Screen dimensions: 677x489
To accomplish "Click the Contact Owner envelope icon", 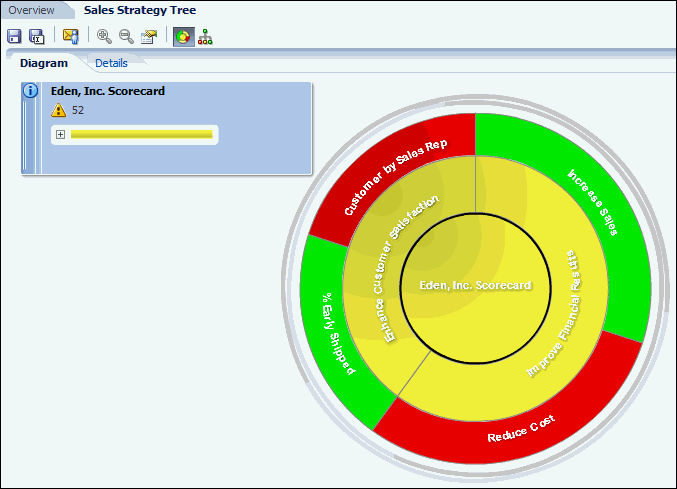I will (x=71, y=36).
